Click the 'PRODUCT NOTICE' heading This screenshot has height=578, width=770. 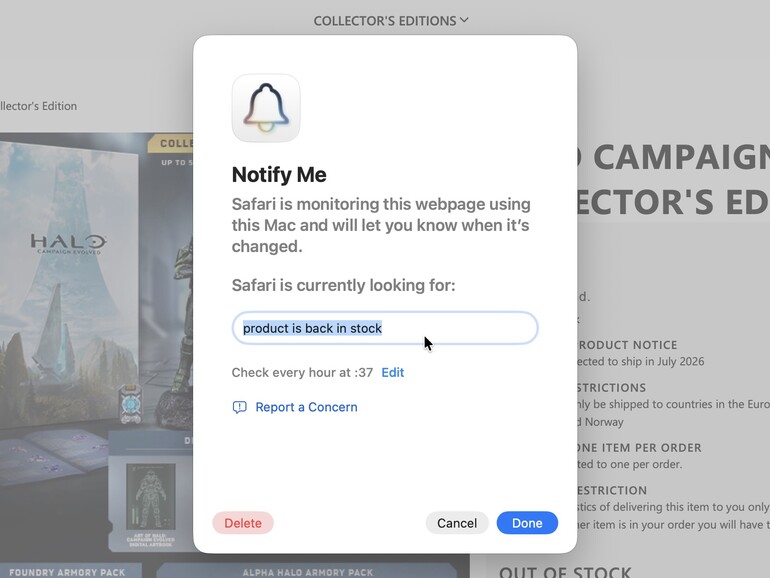(x=628, y=345)
